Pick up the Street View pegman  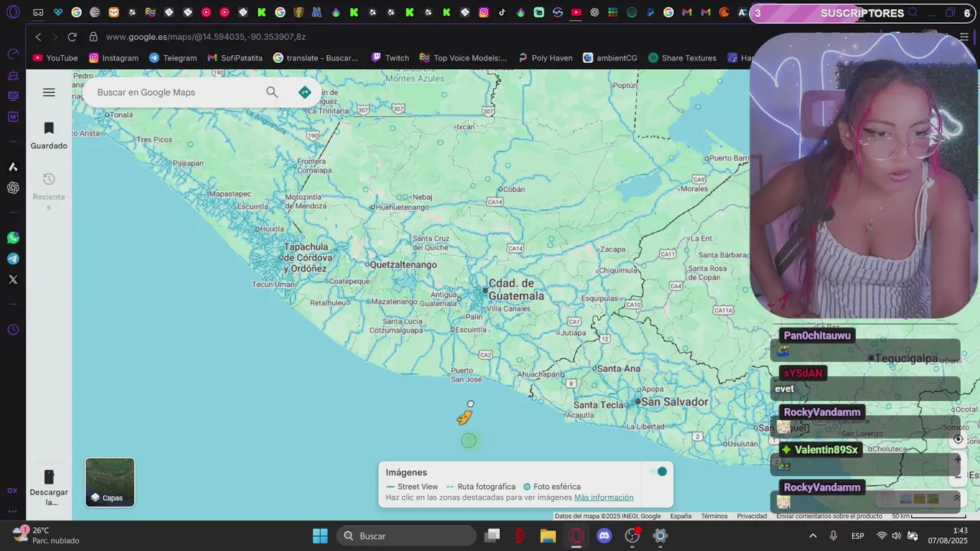coord(465,417)
